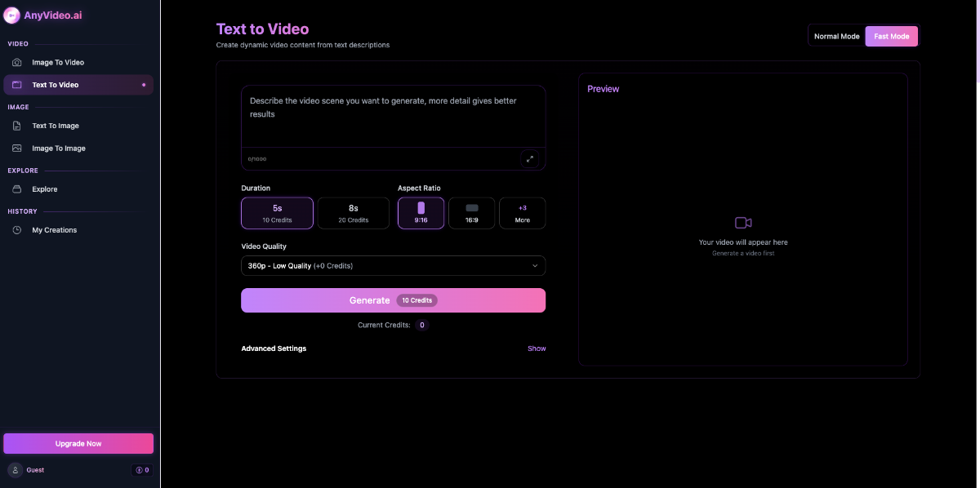Click the Explore box icon in sidebar
The height and width of the screenshot is (488, 980).
pos(16,189)
